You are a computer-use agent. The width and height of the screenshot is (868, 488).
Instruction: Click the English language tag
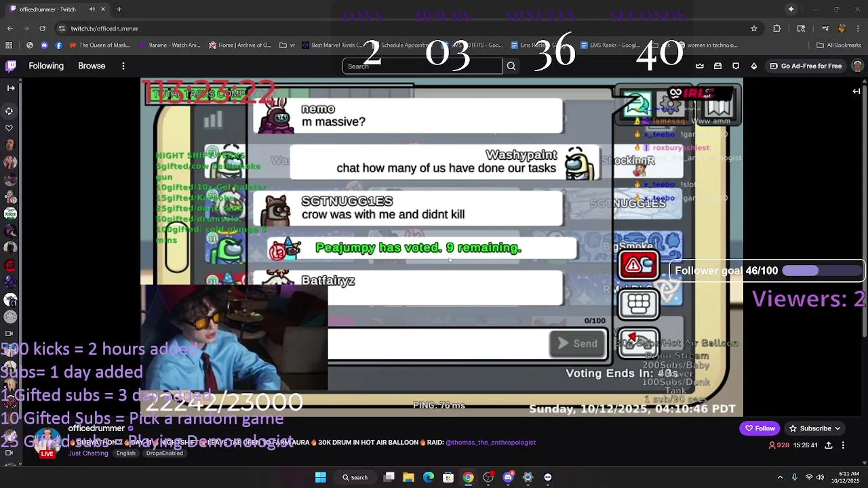(125, 453)
